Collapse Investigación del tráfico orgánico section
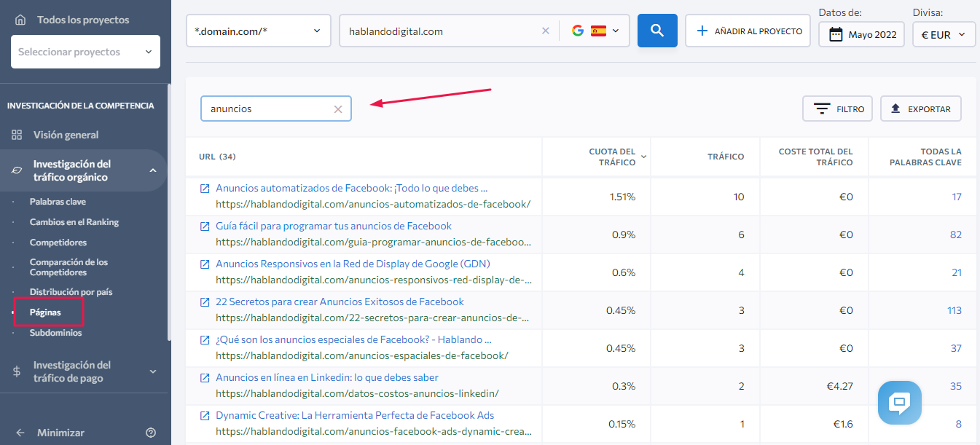 (153, 170)
